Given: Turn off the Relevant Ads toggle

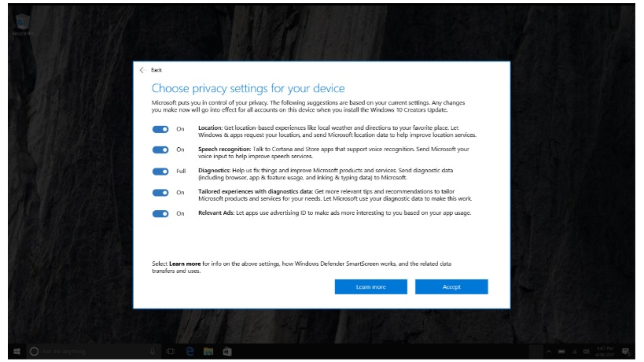Looking at the screenshot, I should click(x=160, y=214).
